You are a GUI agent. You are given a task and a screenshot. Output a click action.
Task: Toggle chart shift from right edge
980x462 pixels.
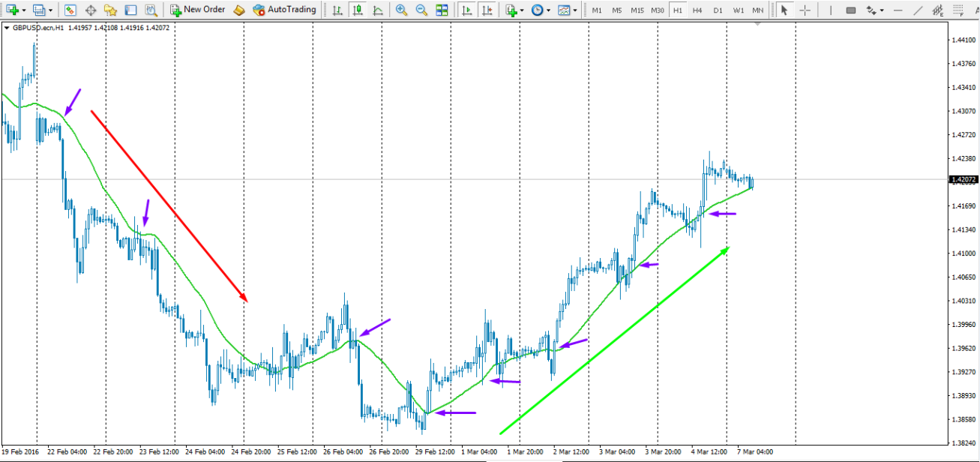pyautogui.click(x=487, y=10)
